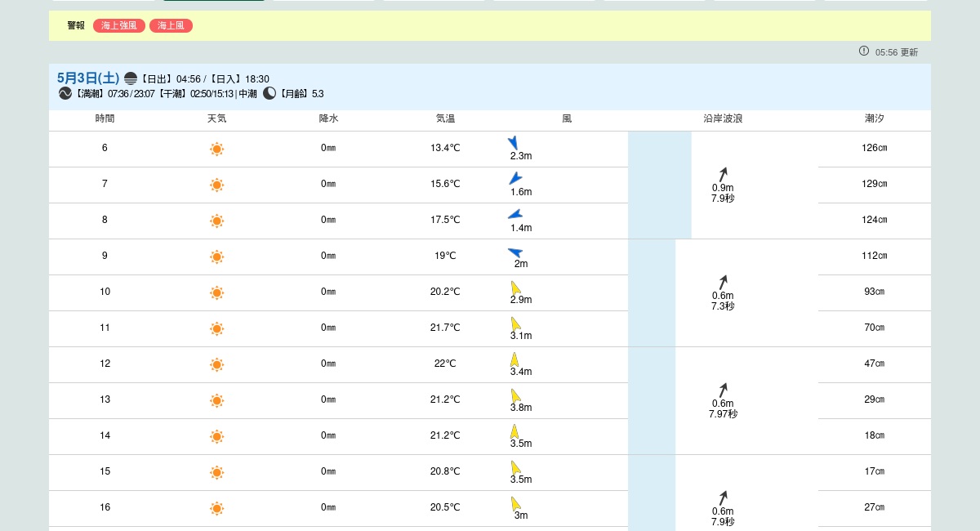Select the 潮汐 column header

pyautogui.click(x=874, y=119)
